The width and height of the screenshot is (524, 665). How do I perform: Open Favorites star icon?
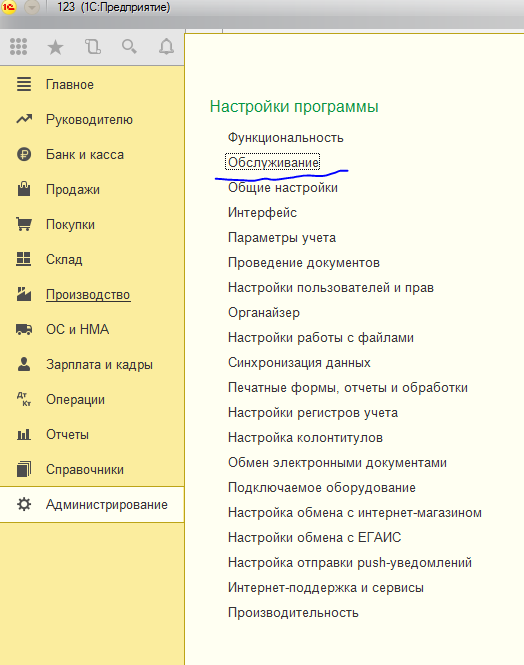(x=55, y=47)
